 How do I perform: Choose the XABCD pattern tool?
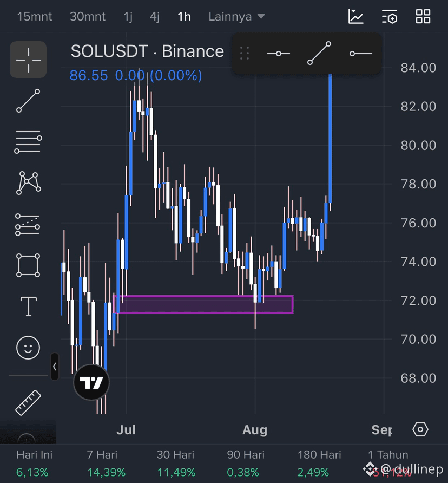[28, 183]
